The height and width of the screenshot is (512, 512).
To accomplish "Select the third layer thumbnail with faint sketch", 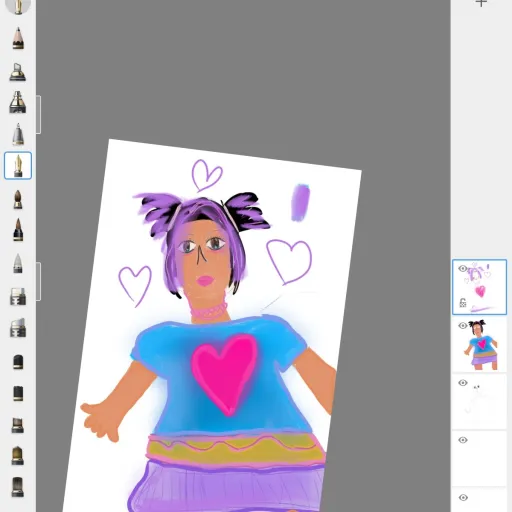I will click(479, 402).
